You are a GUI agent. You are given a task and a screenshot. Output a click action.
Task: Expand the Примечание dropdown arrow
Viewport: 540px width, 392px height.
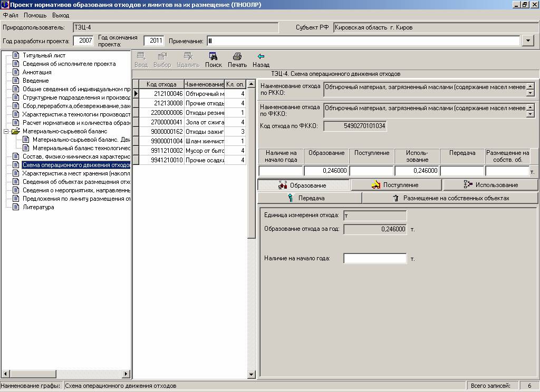(528, 41)
